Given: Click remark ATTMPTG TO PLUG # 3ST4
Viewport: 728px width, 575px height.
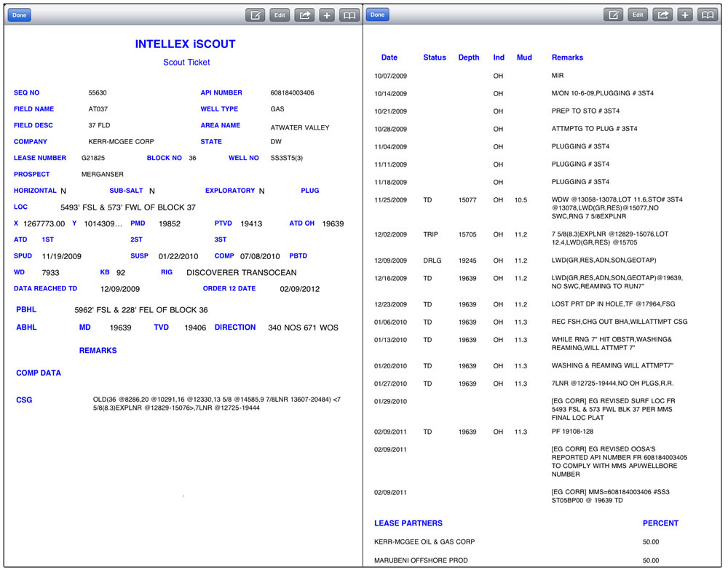Looking at the screenshot, I should [x=594, y=129].
